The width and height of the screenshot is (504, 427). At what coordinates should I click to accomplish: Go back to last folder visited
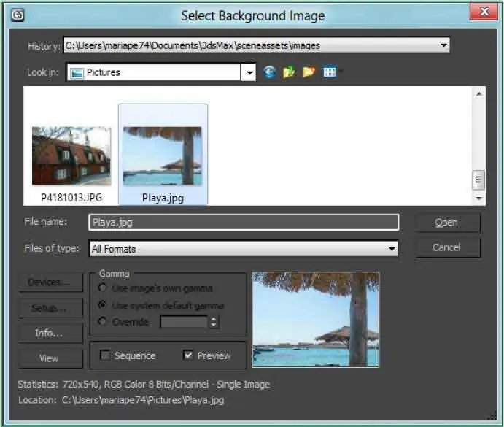tap(269, 72)
